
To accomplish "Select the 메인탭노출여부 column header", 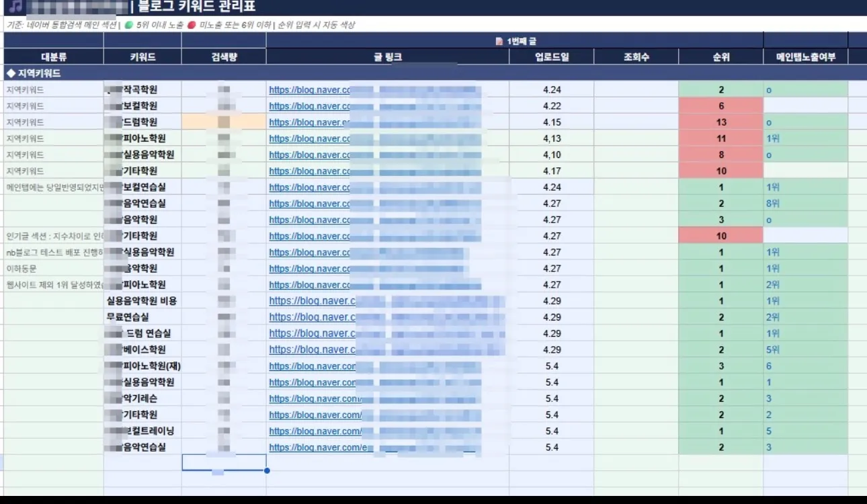I will coord(806,57).
